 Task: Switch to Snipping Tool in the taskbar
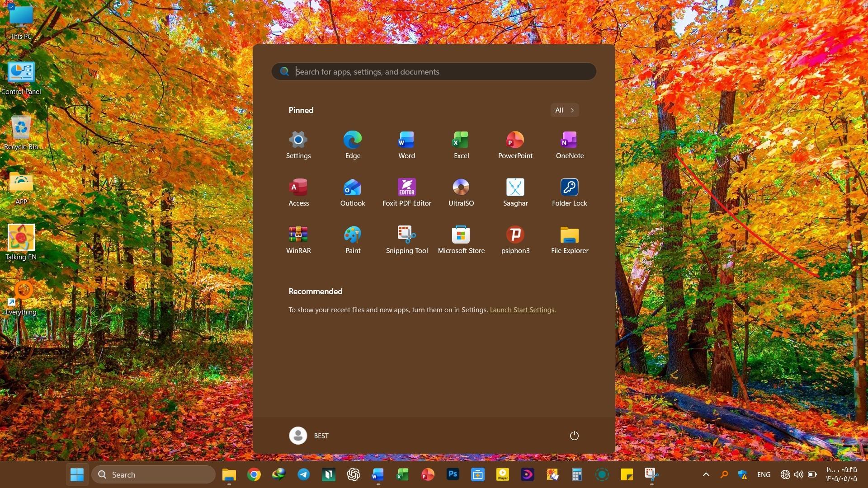[x=651, y=474]
